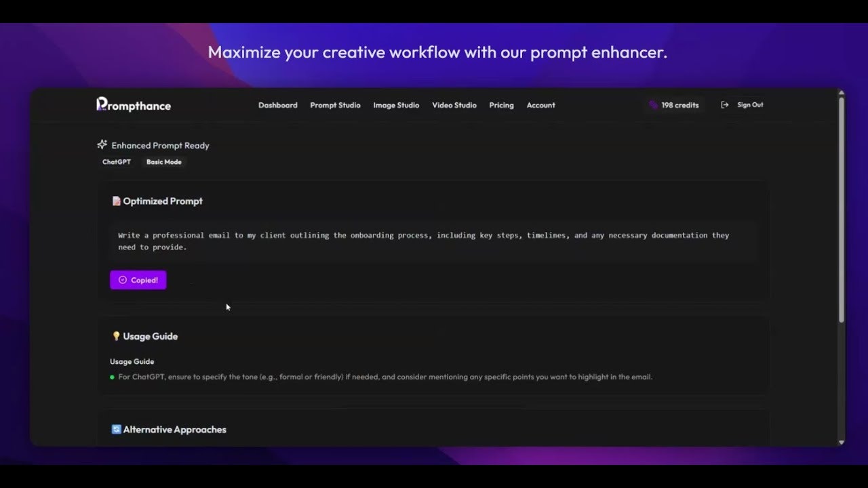Viewport: 868px width, 488px height.
Task: Click the green bullet of usage tip
Action: tap(113, 377)
